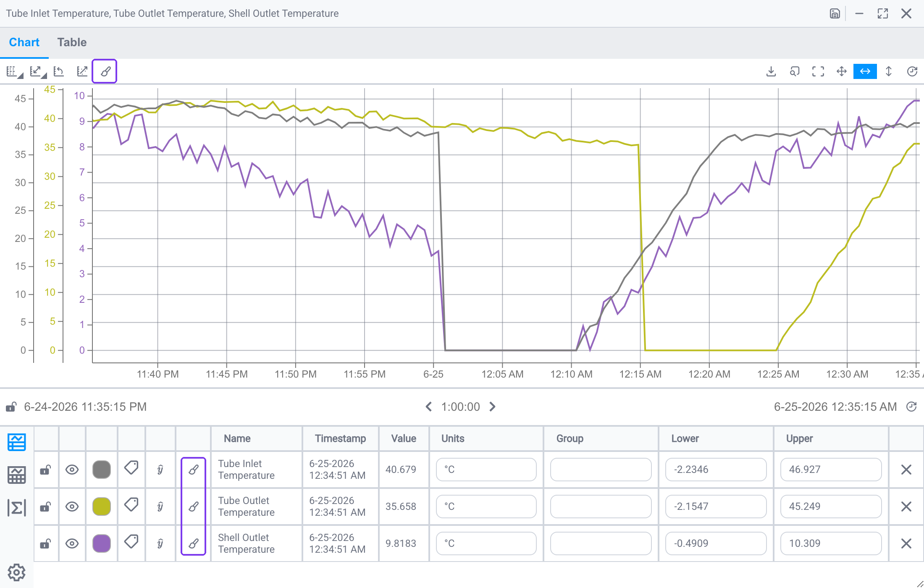Screen dimensions: 924x588
Task: Toggle lock for Tube Outlet Temperature
Action: pyautogui.click(x=46, y=507)
